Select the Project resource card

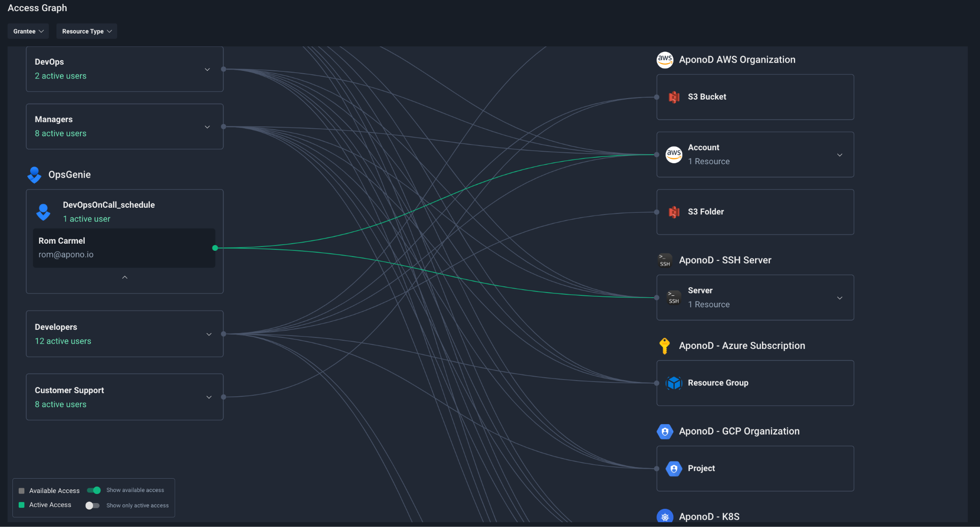tap(755, 469)
